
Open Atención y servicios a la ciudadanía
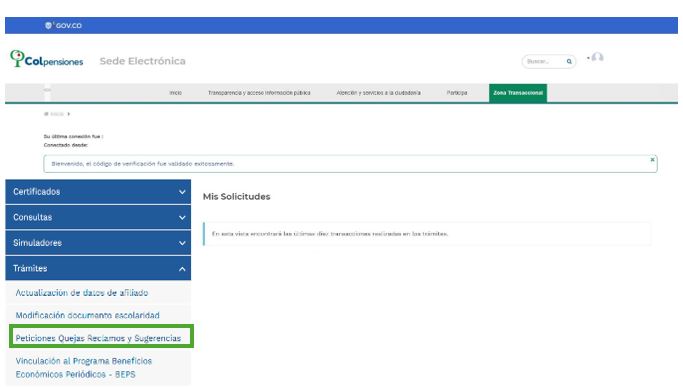tap(379, 93)
